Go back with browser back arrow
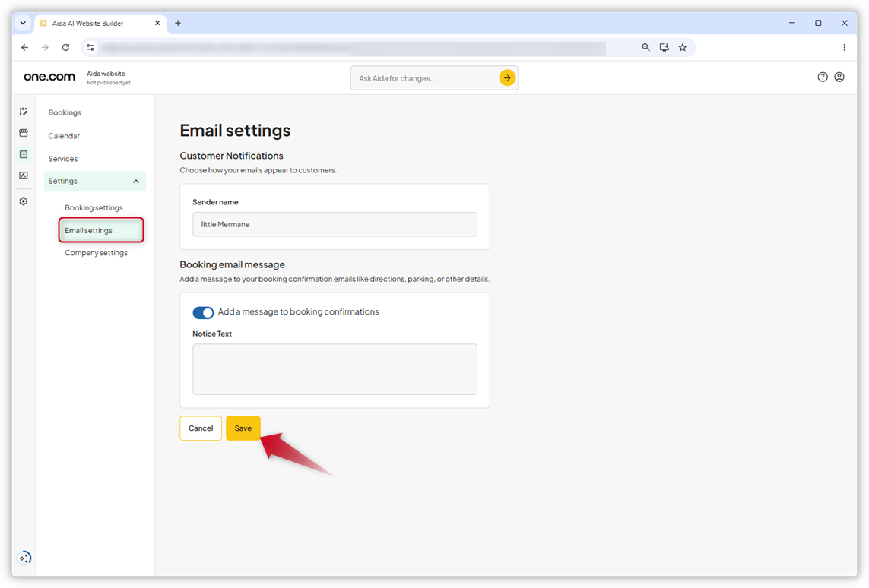The height and width of the screenshot is (588, 869). tap(25, 48)
